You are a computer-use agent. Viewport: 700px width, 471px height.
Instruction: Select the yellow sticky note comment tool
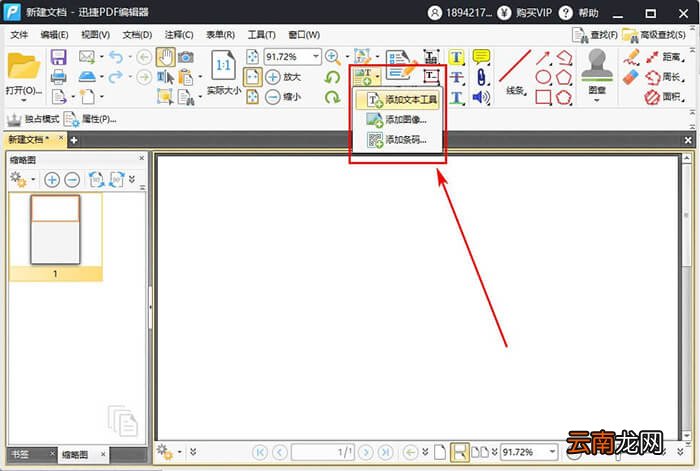pos(481,57)
